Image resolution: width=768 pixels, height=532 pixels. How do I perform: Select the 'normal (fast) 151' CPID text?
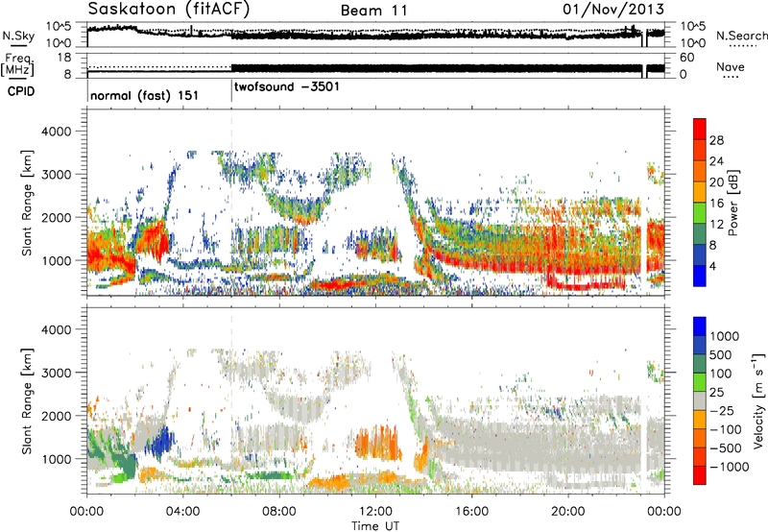[x=145, y=95]
